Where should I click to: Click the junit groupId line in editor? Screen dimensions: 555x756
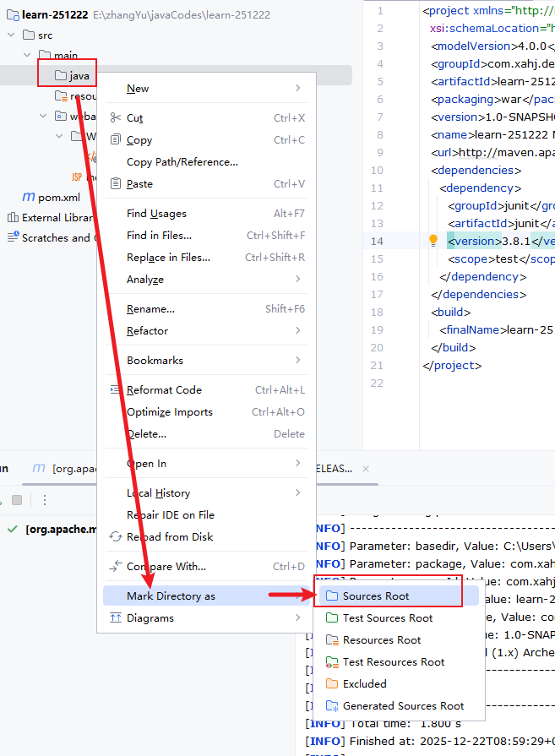point(501,205)
